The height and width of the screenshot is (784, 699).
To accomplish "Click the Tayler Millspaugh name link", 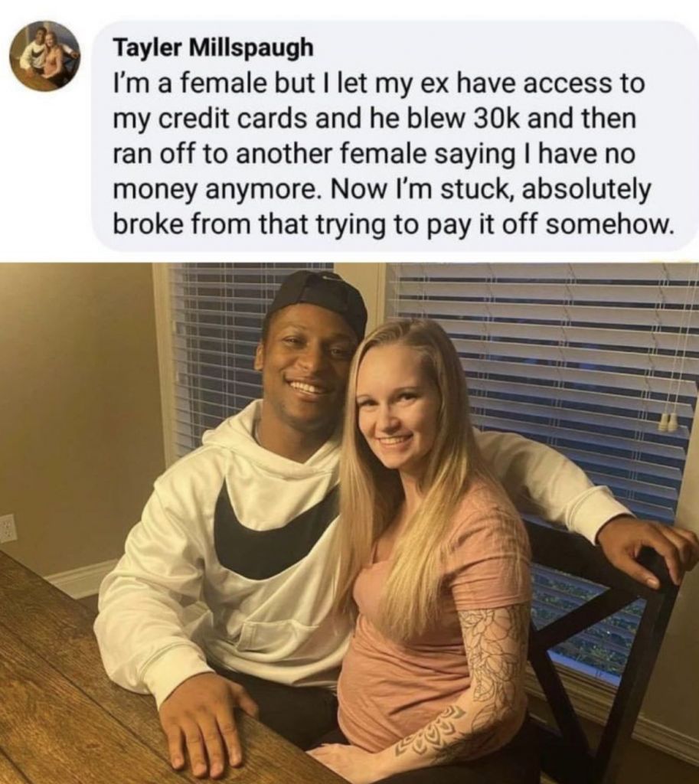I will coord(214,48).
